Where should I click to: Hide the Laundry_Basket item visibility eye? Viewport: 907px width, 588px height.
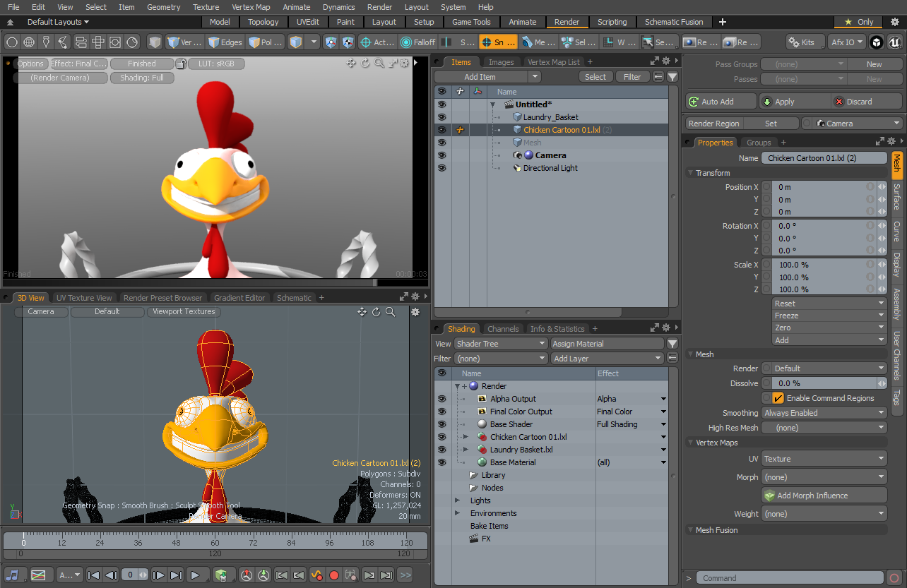(441, 117)
